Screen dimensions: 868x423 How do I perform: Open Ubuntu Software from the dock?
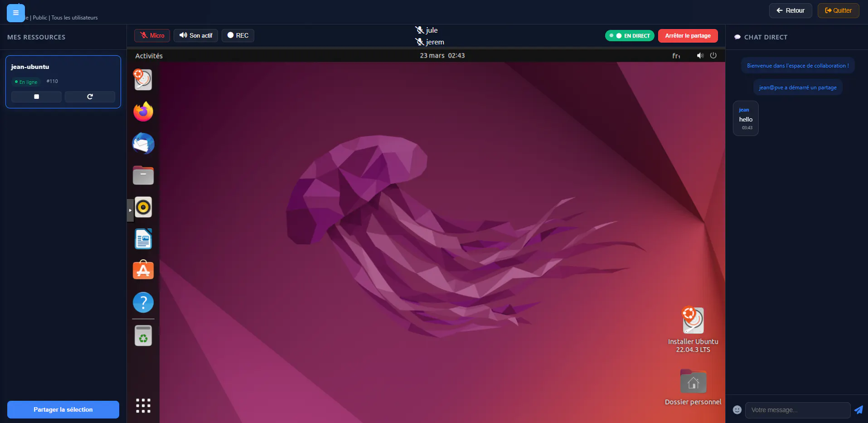(143, 270)
